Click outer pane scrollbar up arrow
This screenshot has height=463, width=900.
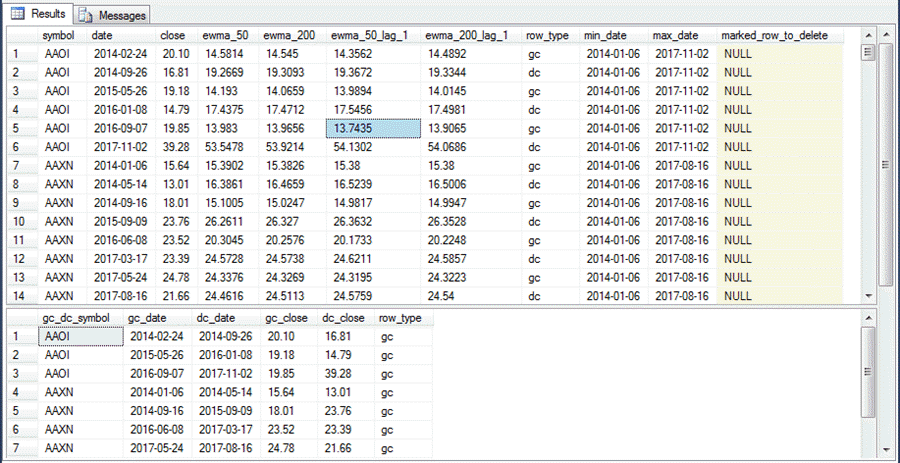(x=886, y=33)
